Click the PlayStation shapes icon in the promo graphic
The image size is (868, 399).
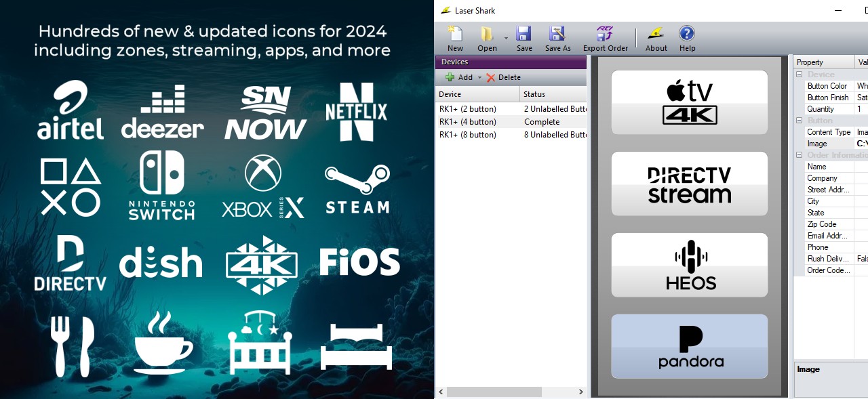coord(71,188)
